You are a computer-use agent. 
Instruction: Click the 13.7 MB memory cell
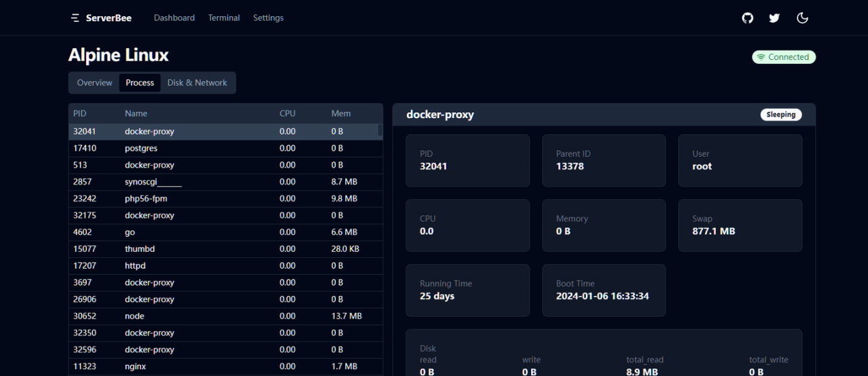[347, 316]
